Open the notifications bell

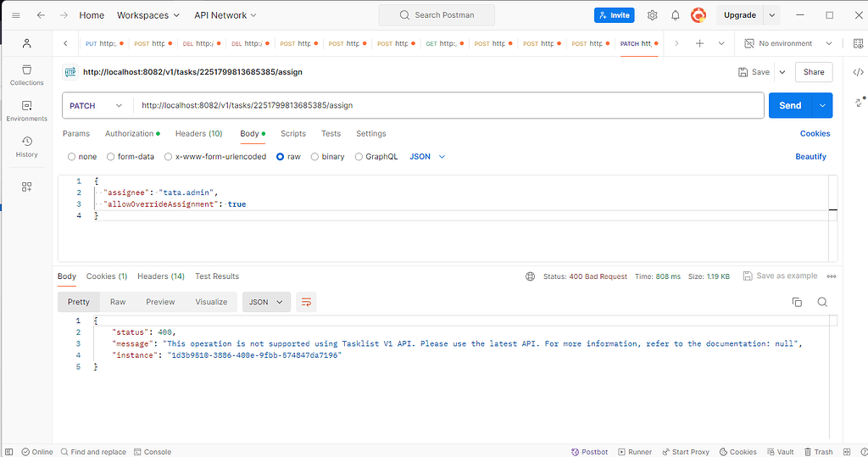click(676, 15)
